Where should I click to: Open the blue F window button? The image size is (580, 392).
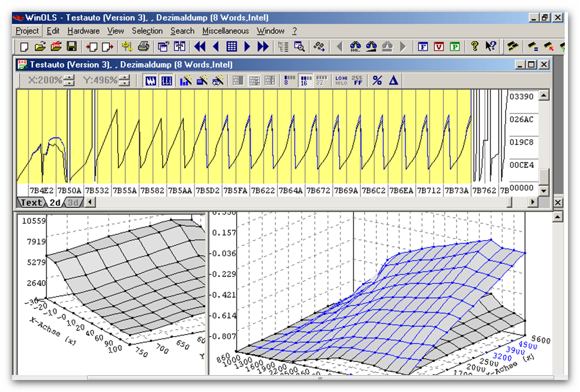point(423,47)
